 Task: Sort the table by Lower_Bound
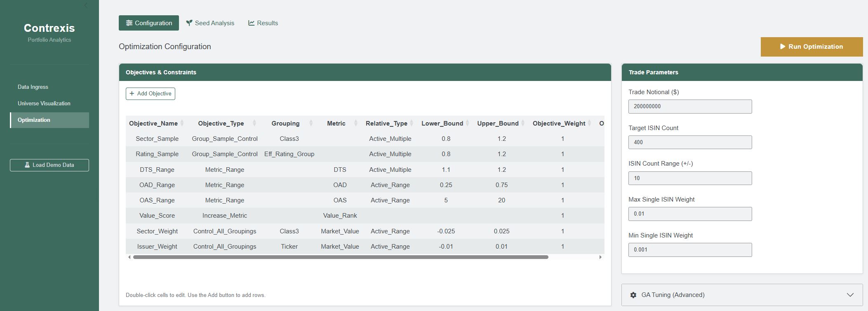point(467,123)
